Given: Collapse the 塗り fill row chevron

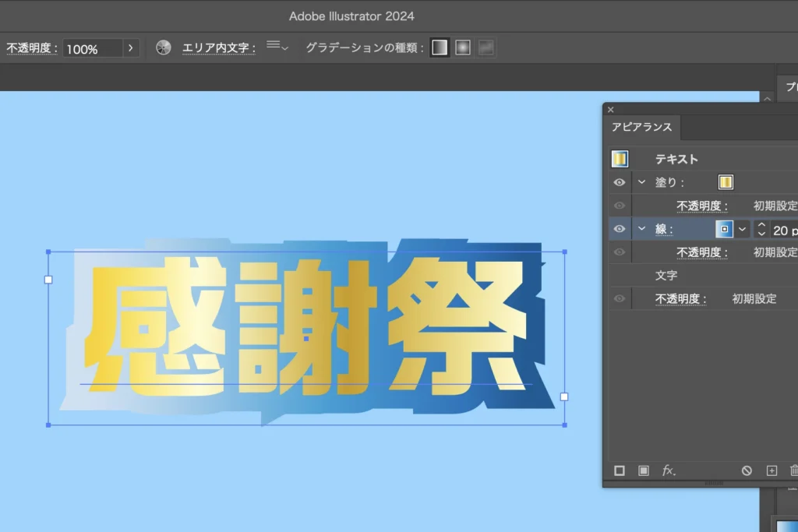Looking at the screenshot, I should [642, 182].
